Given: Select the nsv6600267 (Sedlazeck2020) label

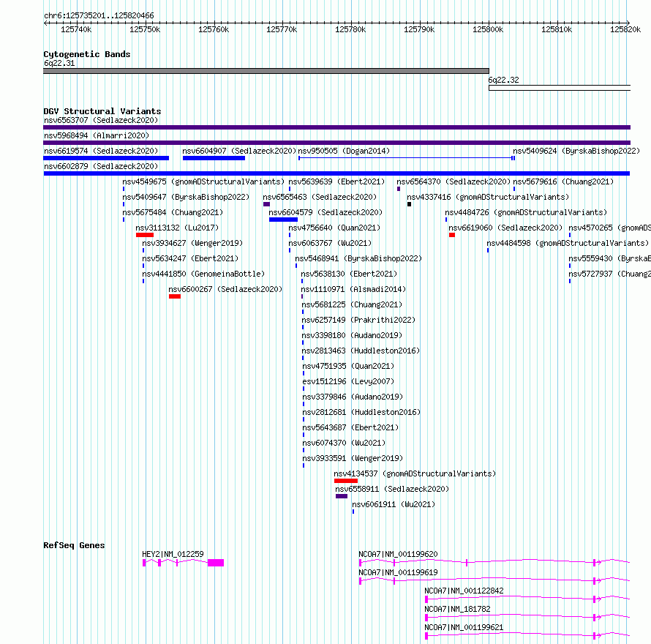Looking at the screenshot, I should pos(225,289).
